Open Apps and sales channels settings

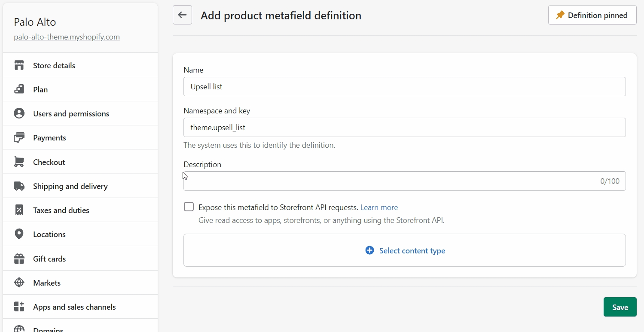coord(74,307)
